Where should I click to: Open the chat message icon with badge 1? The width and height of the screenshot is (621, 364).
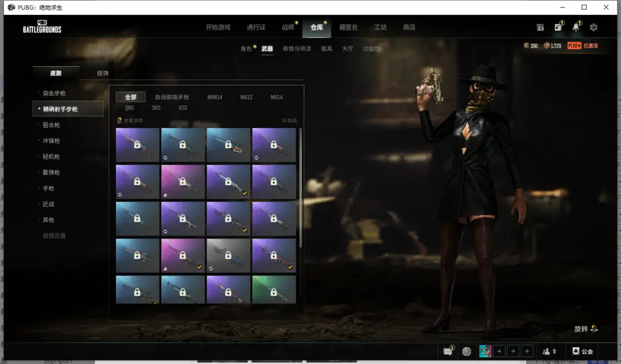(448, 351)
